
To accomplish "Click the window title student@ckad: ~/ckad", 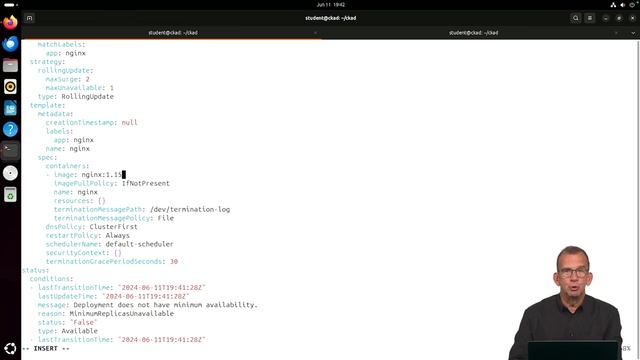I will click(331, 18).
